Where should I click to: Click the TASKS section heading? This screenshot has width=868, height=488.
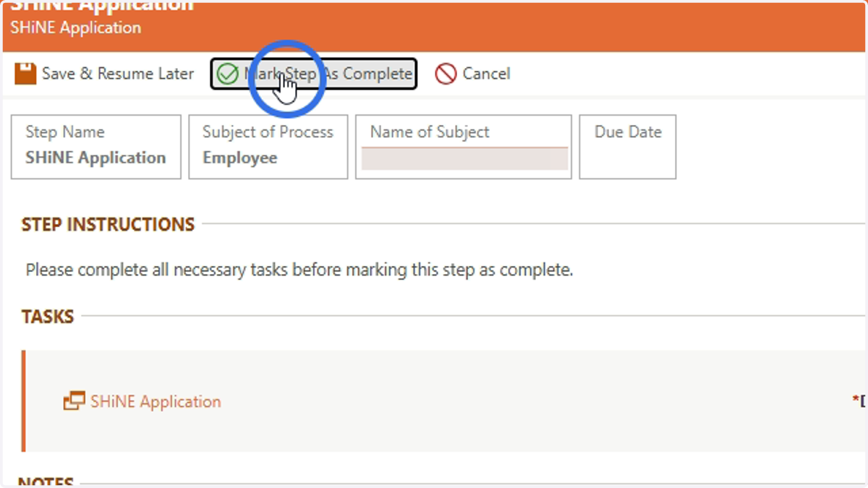48,317
